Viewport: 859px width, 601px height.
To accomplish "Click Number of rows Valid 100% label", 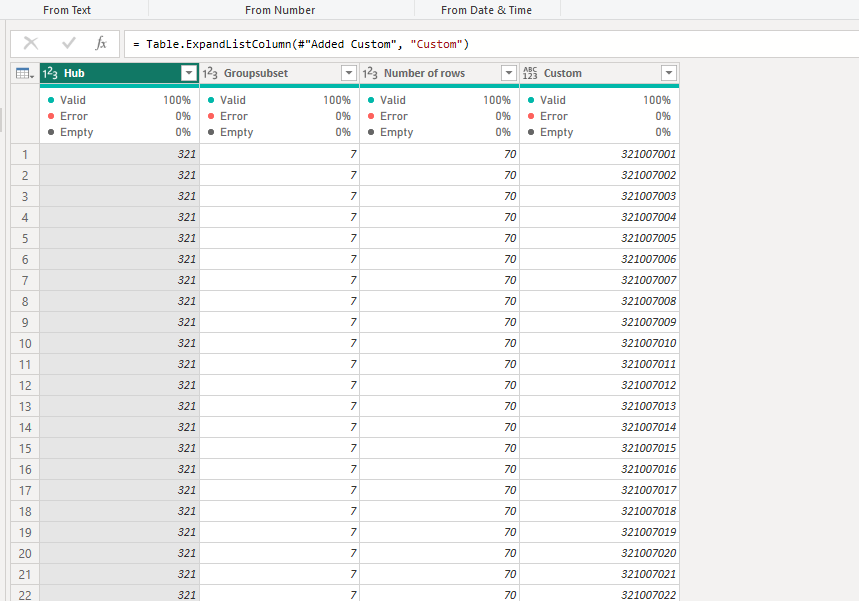I will coord(439,100).
